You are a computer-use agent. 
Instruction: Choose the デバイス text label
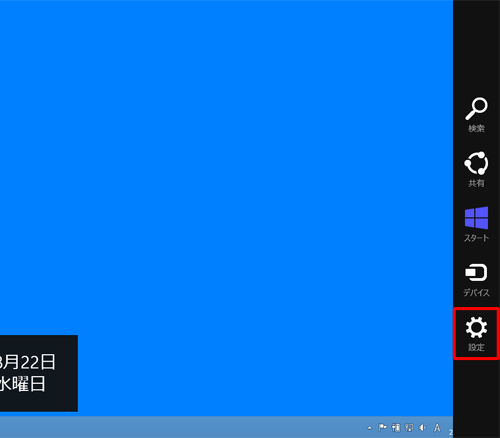[x=476, y=292]
